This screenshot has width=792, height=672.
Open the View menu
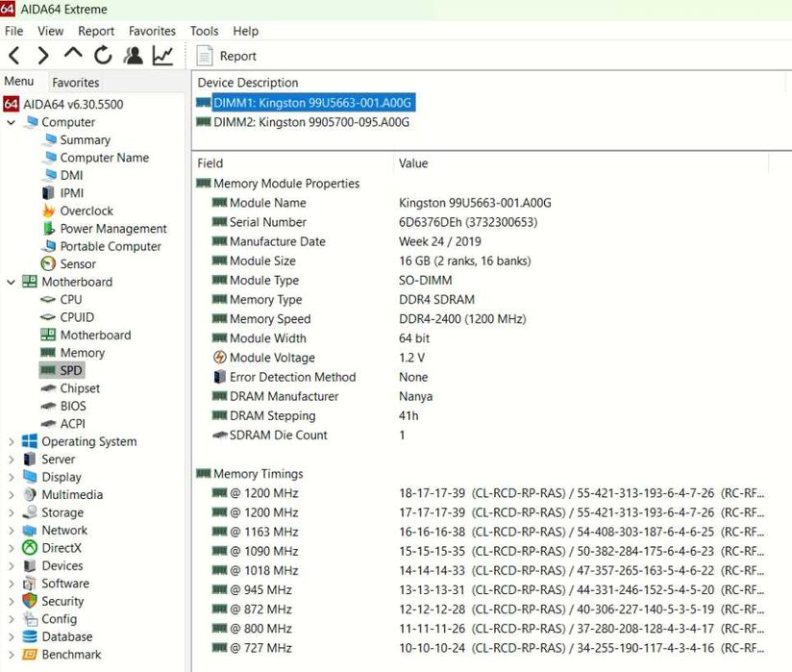click(51, 31)
